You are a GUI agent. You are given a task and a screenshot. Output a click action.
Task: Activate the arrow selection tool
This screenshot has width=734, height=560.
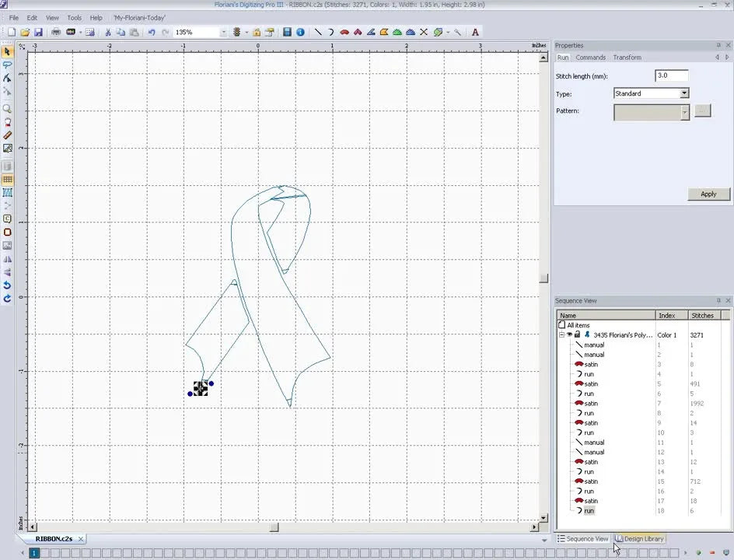click(x=7, y=51)
